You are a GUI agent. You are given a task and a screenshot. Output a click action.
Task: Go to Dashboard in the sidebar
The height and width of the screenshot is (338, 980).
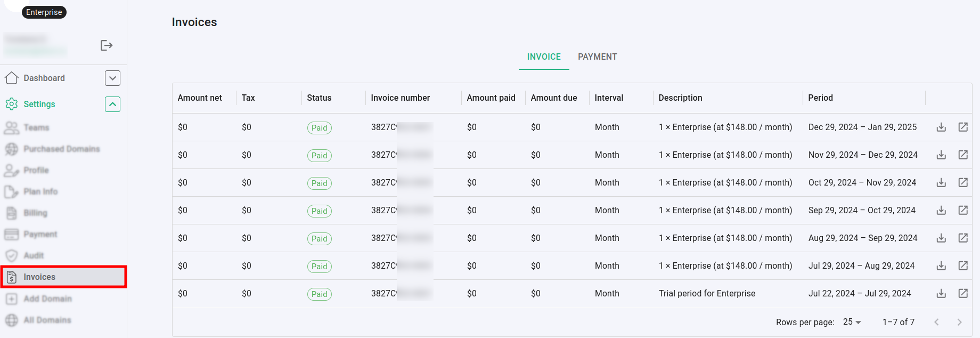pyautogui.click(x=44, y=78)
